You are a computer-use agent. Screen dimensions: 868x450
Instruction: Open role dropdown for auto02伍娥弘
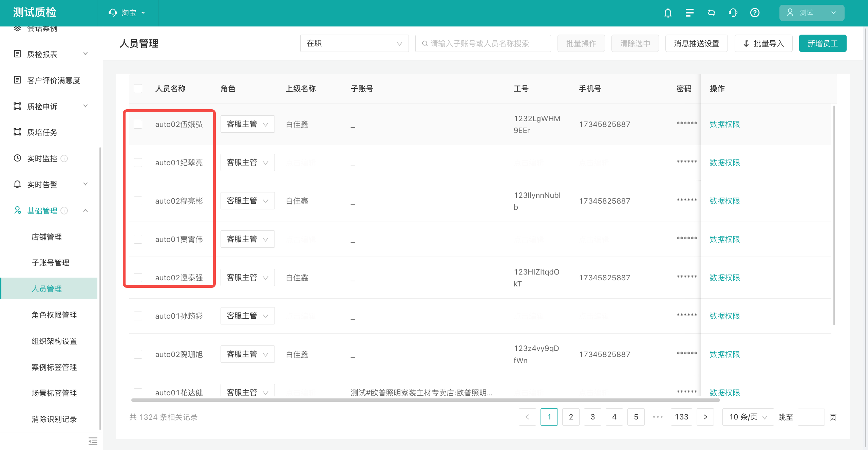tap(247, 124)
